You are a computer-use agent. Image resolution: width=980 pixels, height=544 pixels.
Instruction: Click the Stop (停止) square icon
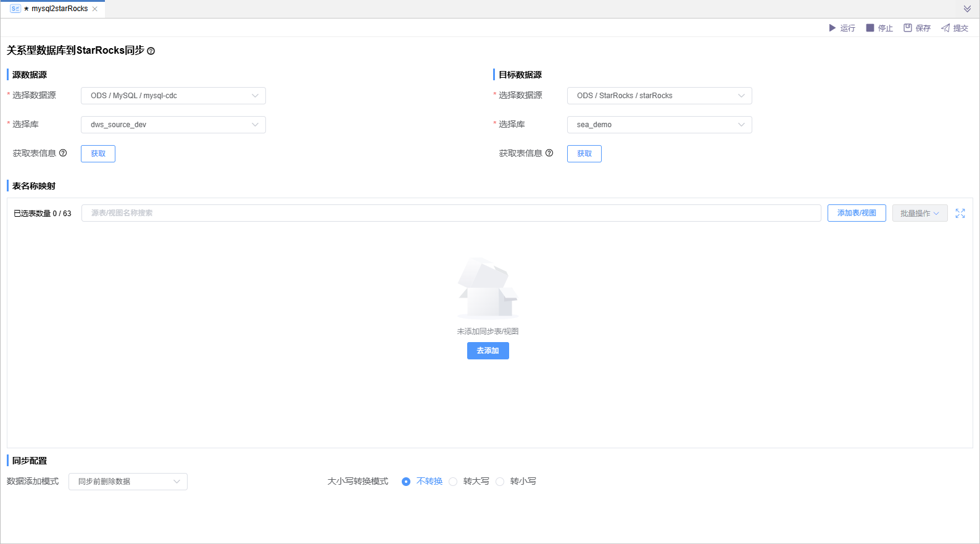pyautogui.click(x=870, y=28)
